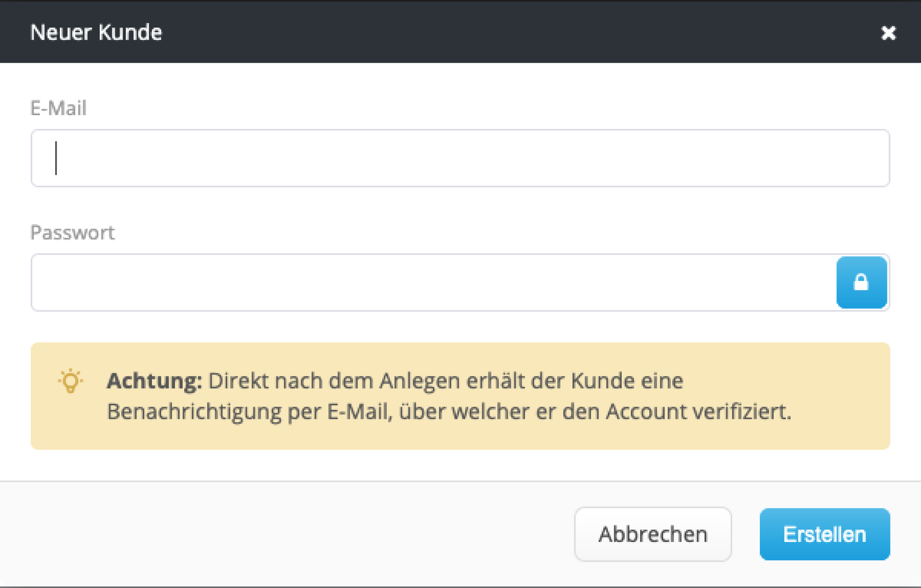The height and width of the screenshot is (588, 921).
Task: Click the E-Mail field label
Action: [x=58, y=108]
